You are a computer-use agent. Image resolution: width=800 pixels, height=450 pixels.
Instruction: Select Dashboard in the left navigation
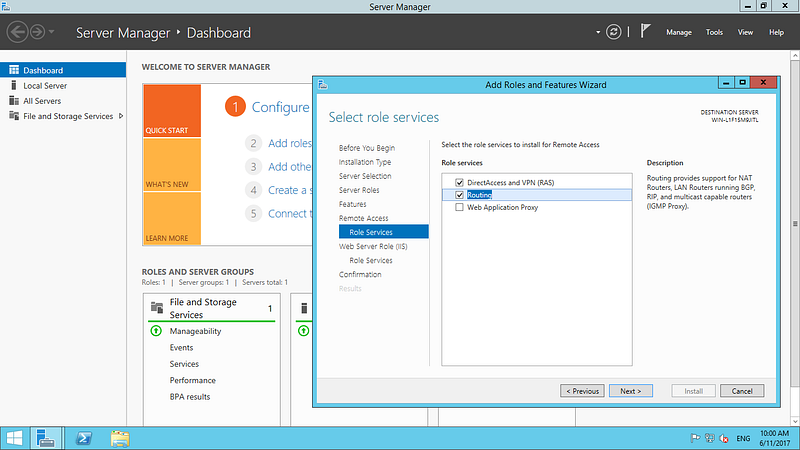click(x=63, y=70)
